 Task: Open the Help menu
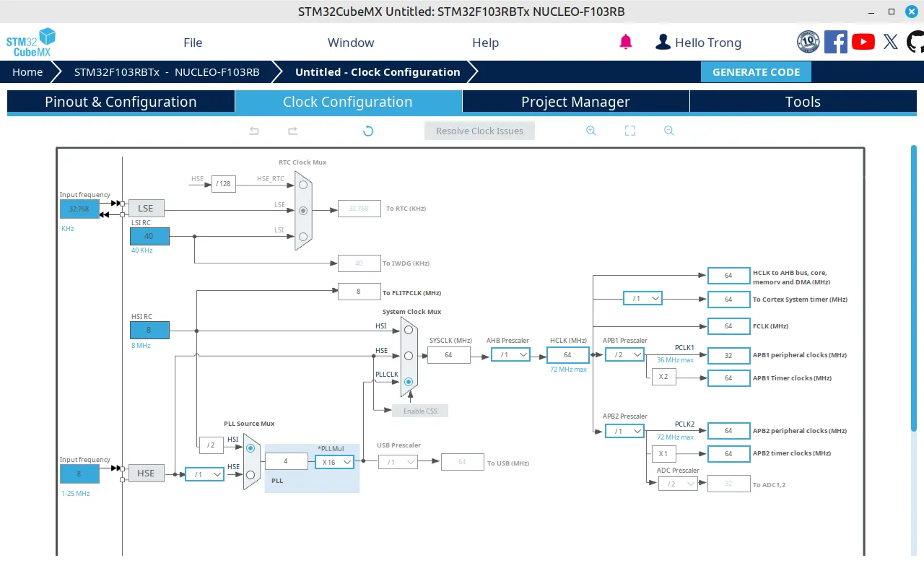coord(486,43)
